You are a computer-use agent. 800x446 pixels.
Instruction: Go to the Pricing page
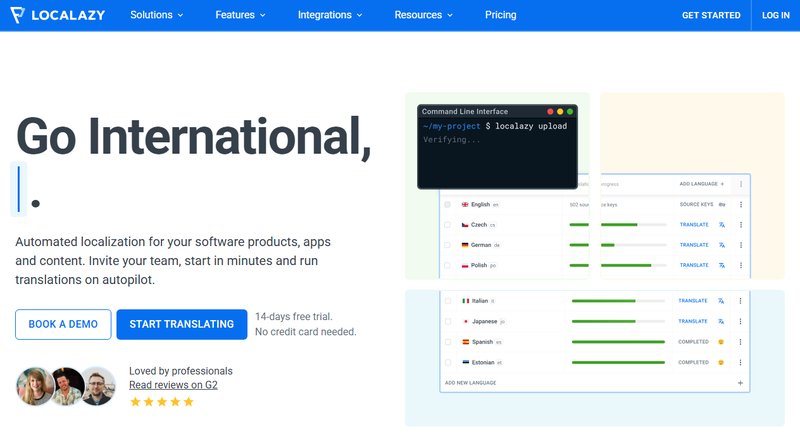[x=500, y=15]
